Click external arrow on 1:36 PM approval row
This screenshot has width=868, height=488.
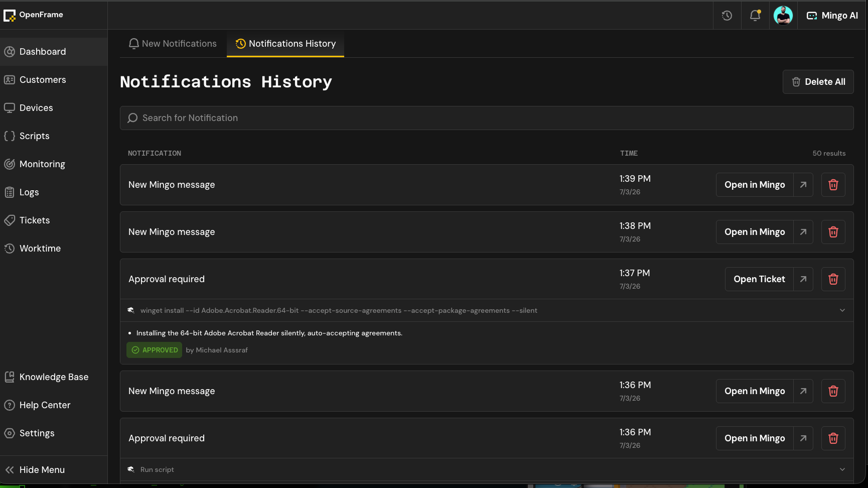803,438
